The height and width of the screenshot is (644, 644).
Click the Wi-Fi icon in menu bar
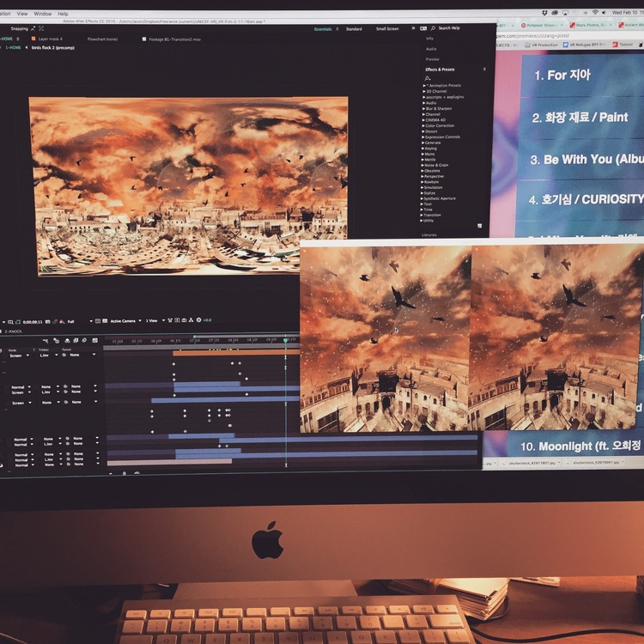coord(595,14)
